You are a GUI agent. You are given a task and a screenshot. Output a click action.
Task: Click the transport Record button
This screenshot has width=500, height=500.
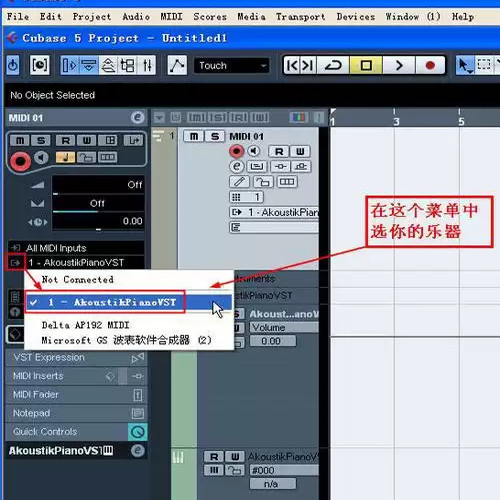click(x=430, y=65)
